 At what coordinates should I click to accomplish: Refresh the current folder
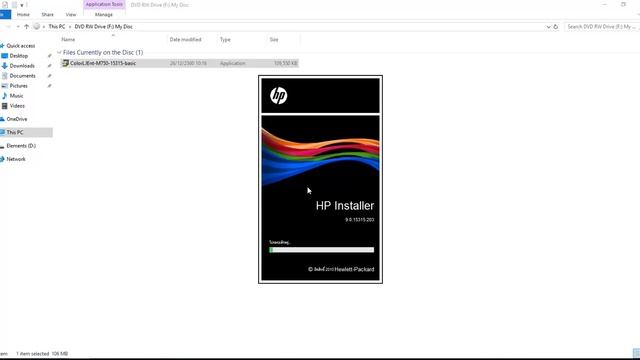click(x=556, y=27)
